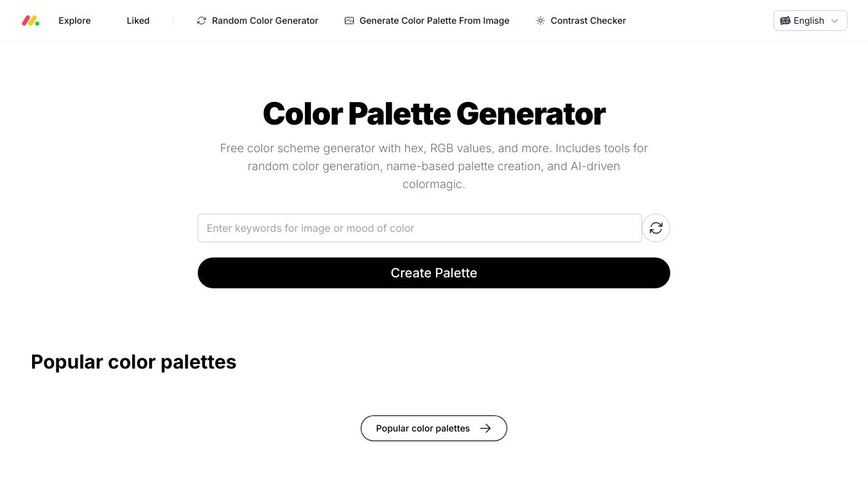Focus the color keywords input field
Screen dimensions: 868x488
419,228
